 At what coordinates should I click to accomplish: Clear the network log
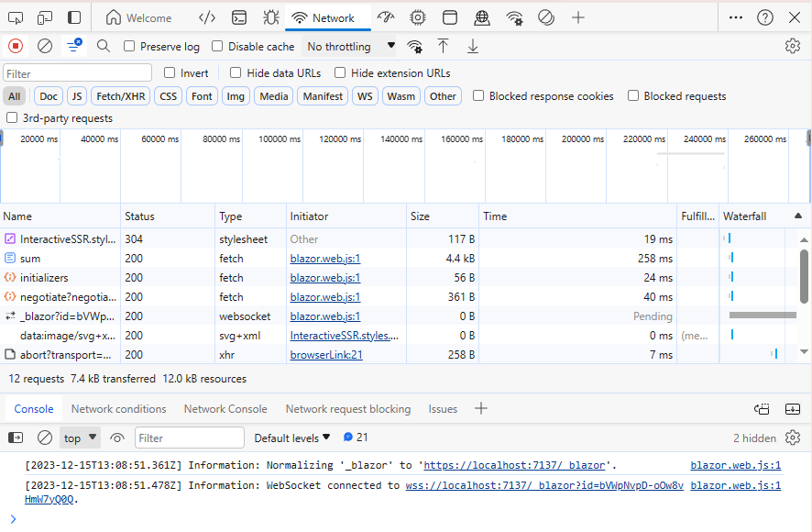click(45, 47)
